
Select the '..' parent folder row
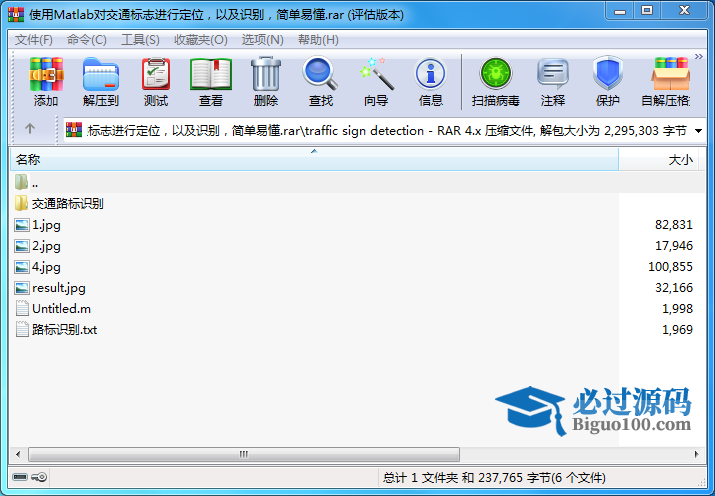pyautogui.click(x=358, y=182)
